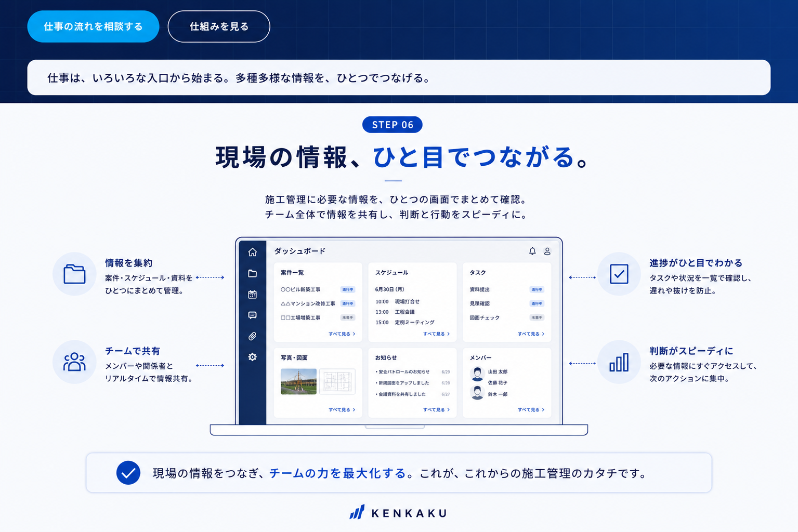The image size is (798, 532).
Task: Click the 情報を集約 folder icon
Action: pos(74,274)
